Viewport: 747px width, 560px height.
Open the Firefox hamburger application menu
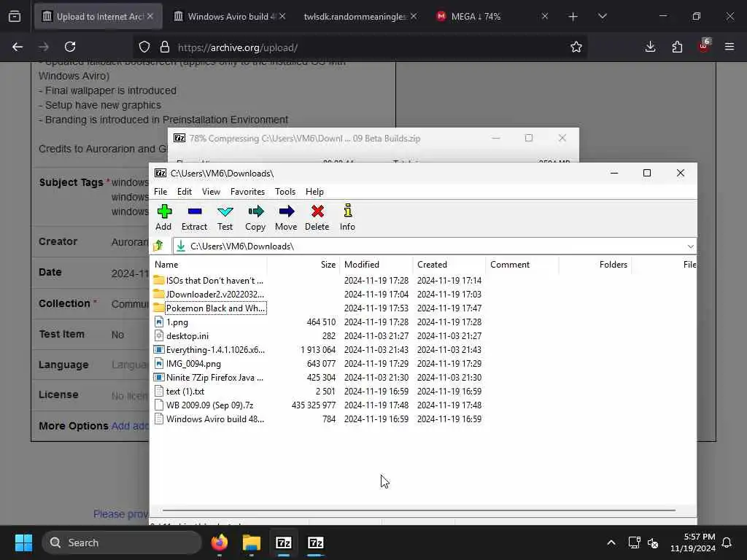coord(729,47)
